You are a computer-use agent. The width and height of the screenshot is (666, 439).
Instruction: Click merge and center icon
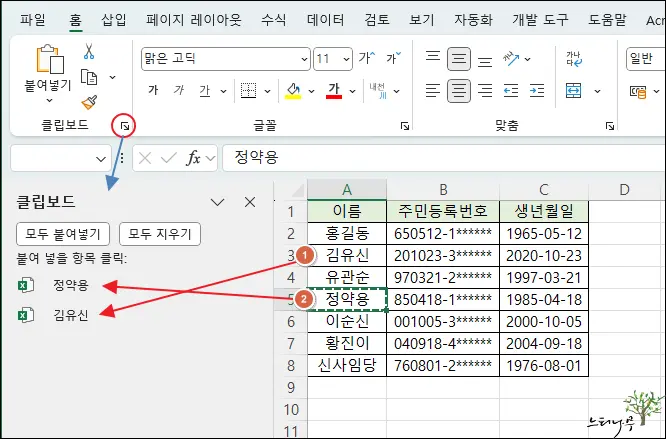point(574,90)
